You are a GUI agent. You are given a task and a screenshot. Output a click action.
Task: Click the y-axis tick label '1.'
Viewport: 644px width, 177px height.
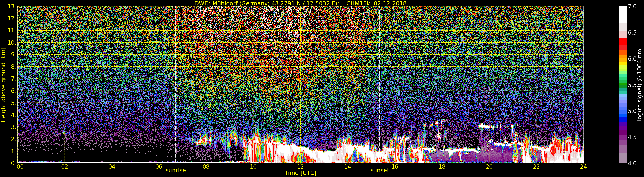[x=13, y=151]
